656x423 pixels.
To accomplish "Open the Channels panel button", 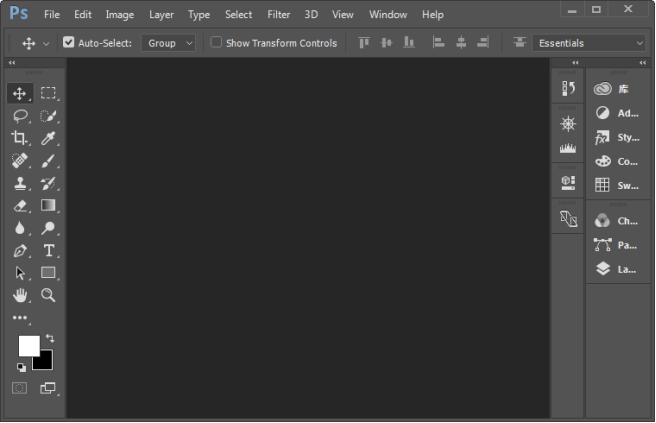I will (618, 220).
